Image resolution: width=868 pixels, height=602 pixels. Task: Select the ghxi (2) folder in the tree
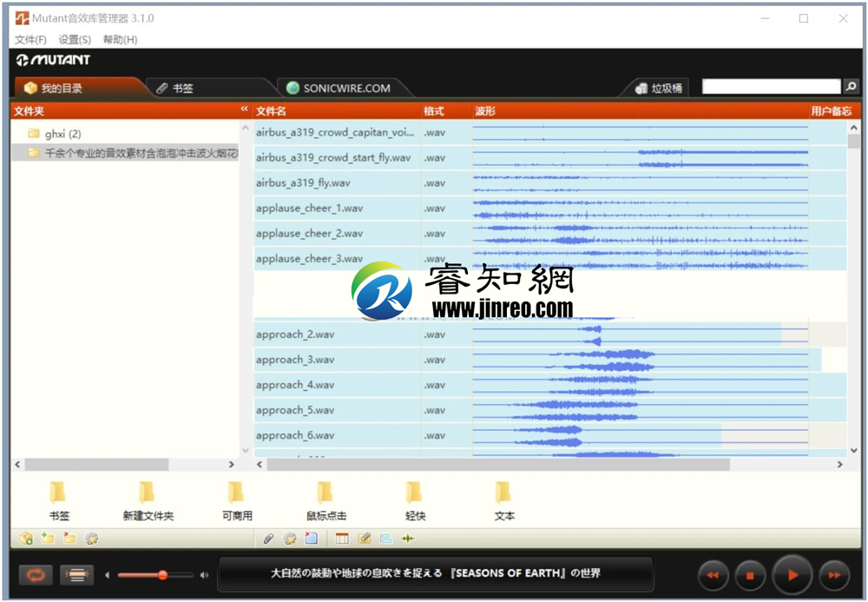(x=62, y=134)
